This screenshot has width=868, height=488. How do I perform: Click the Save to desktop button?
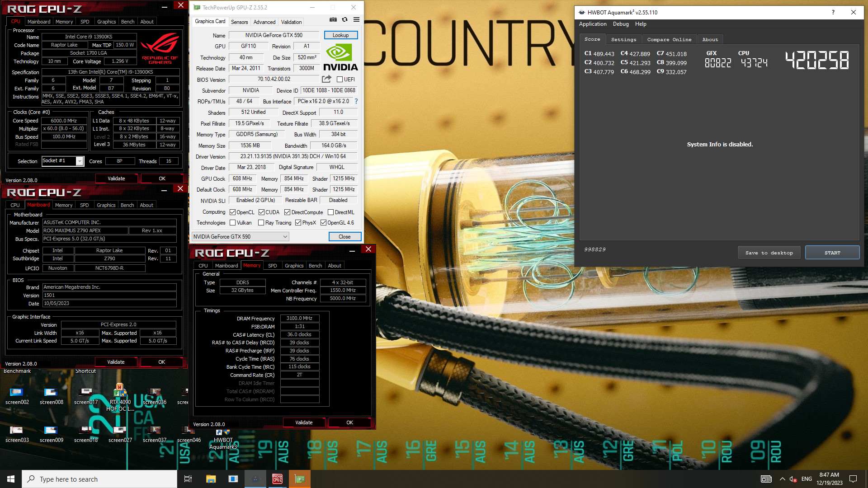769,253
